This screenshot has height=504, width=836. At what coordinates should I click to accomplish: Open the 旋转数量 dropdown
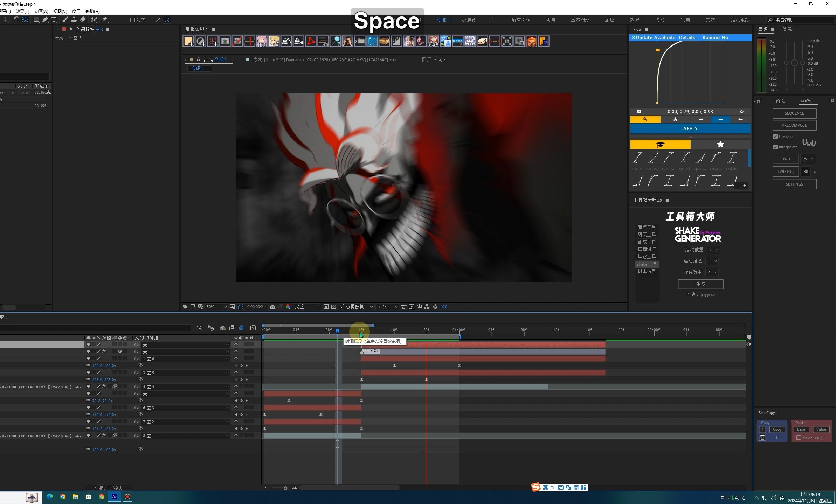[712, 272]
